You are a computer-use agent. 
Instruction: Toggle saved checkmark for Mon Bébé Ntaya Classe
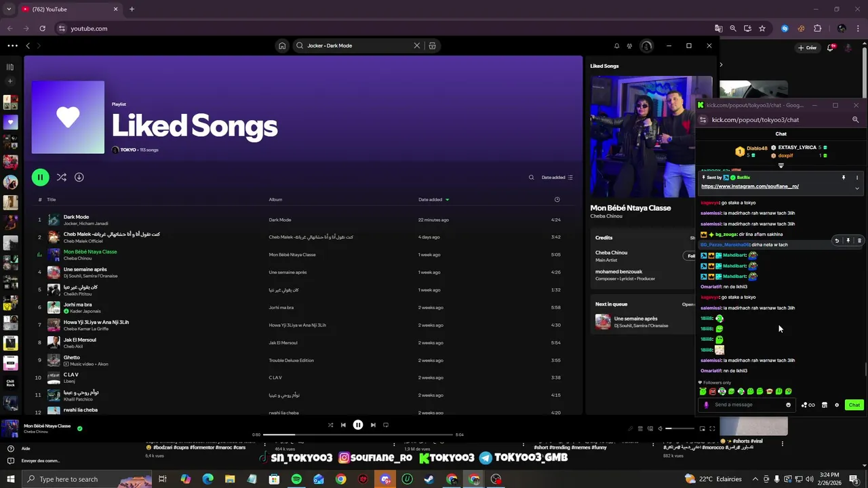coord(79,428)
